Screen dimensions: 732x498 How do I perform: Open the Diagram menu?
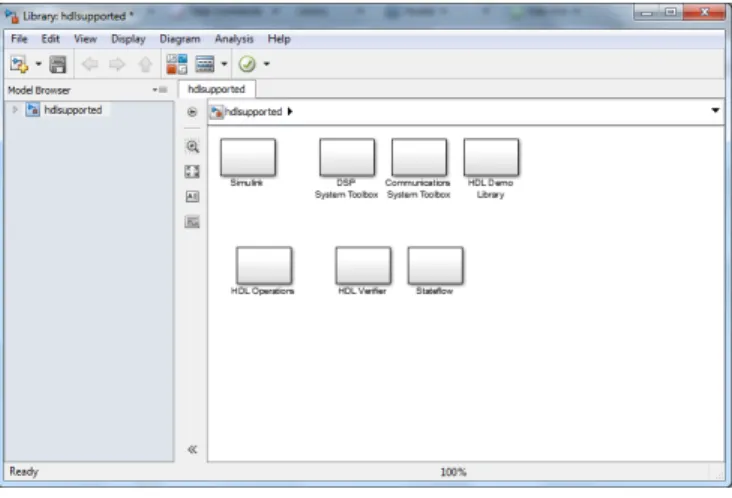[180, 39]
